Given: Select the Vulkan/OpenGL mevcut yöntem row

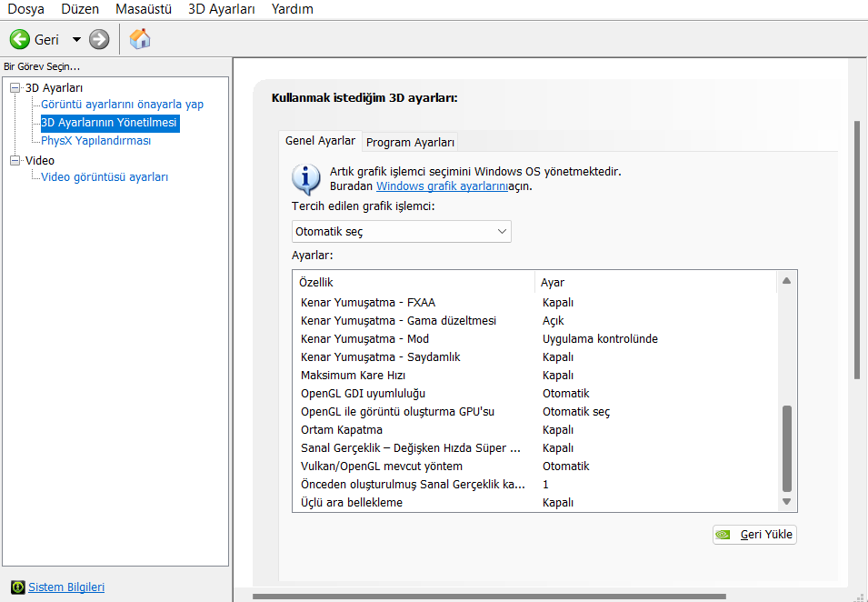Looking at the screenshot, I should click(x=534, y=467).
